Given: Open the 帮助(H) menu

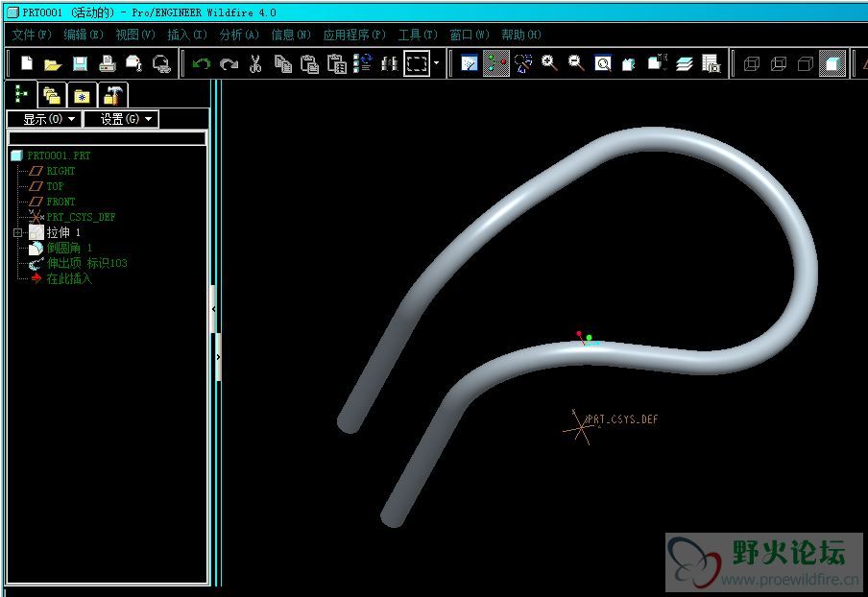Looking at the screenshot, I should coord(521,35).
